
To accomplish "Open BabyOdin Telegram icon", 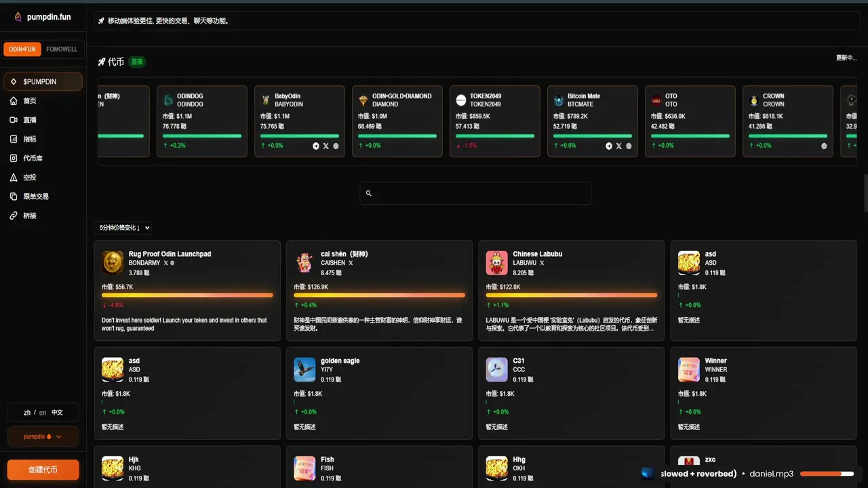I will click(316, 146).
